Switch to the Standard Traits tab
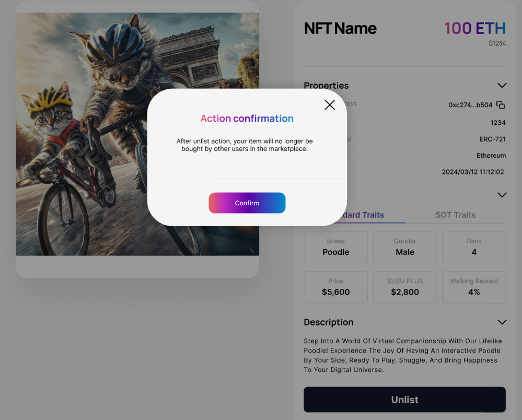This screenshot has width=522, height=420. coord(366,215)
